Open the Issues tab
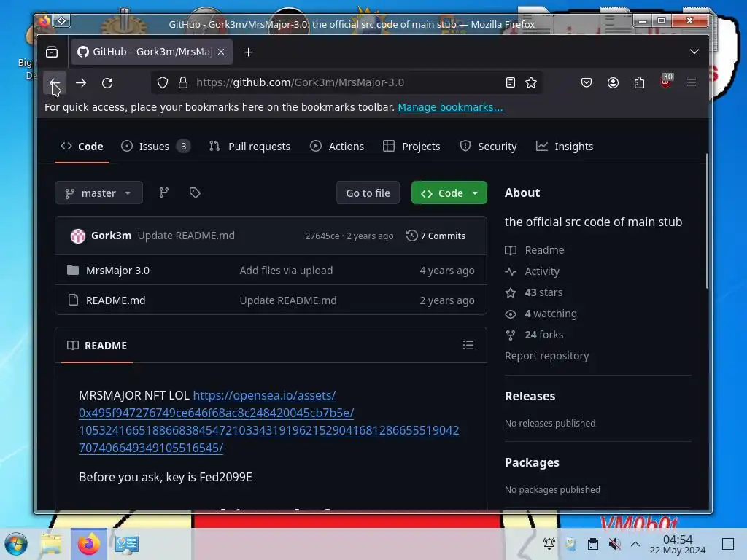This screenshot has width=747, height=560. tap(155, 146)
